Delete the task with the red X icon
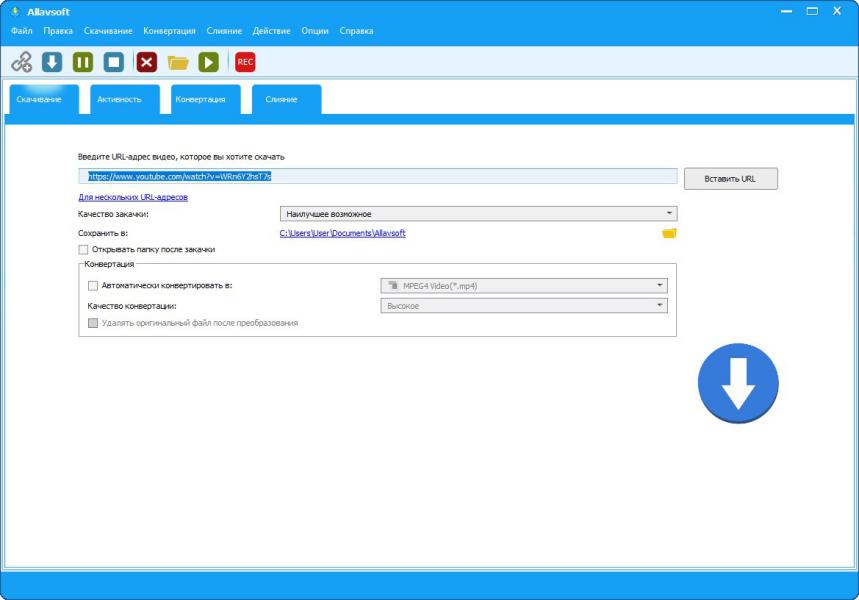Image resolution: width=859 pixels, height=600 pixels. (146, 62)
